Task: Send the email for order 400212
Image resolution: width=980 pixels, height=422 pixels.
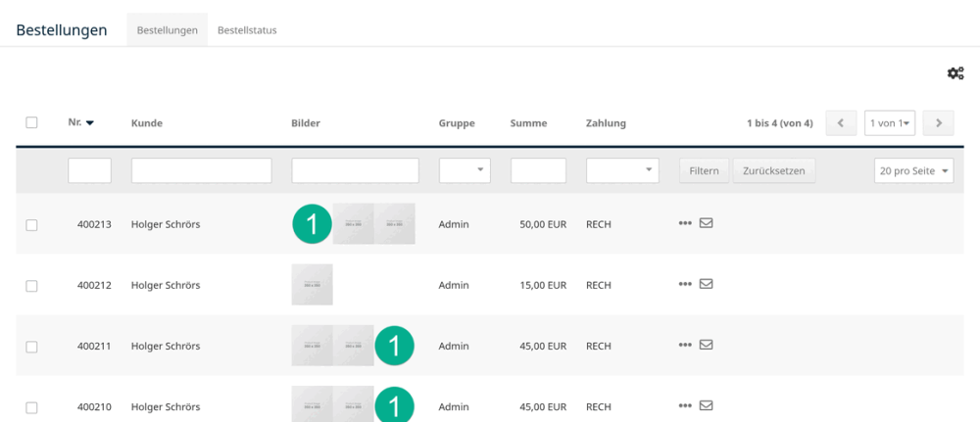Action: (707, 284)
